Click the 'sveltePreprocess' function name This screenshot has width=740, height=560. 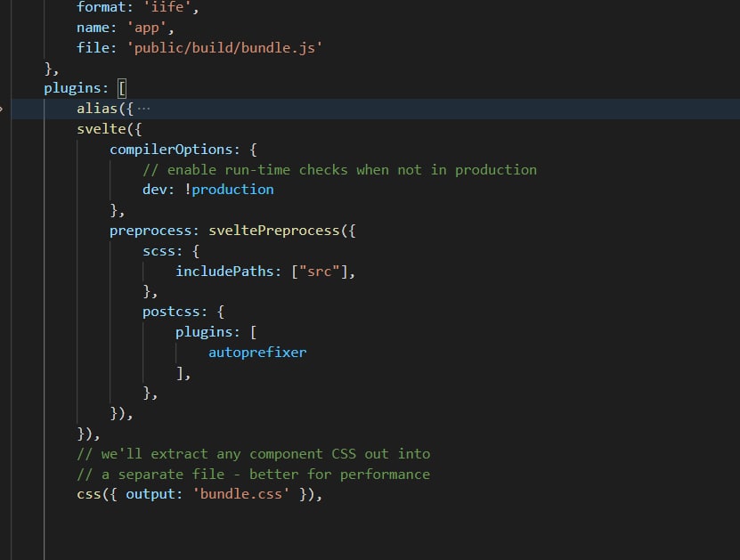(x=273, y=231)
